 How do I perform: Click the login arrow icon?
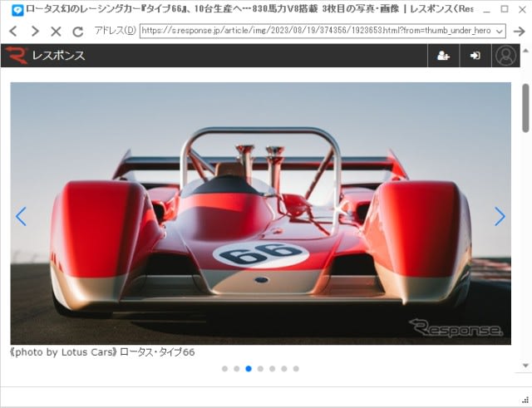click(475, 56)
